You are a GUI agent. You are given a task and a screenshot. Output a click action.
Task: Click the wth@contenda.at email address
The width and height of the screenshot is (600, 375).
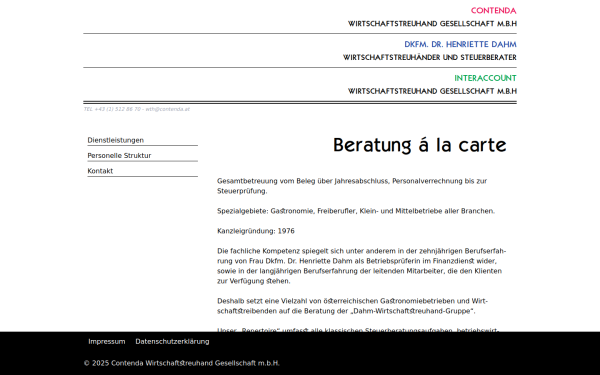coord(168,109)
